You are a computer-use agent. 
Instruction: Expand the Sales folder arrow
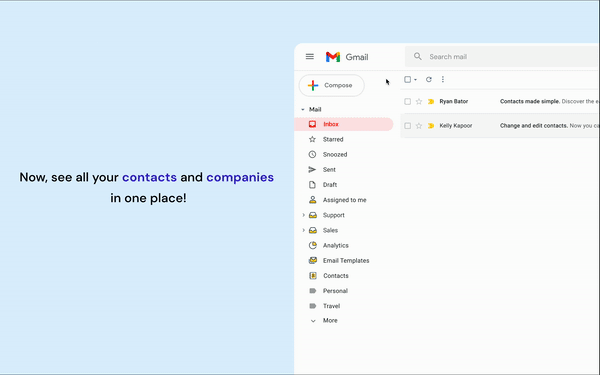(303, 230)
